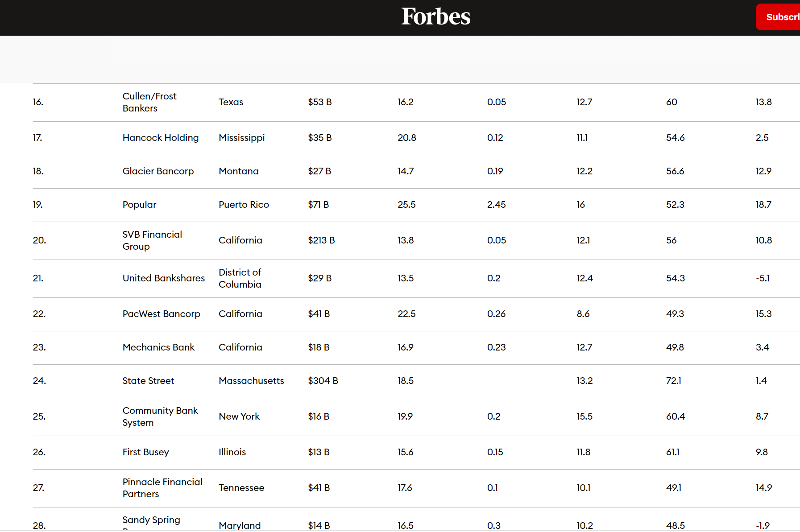The height and width of the screenshot is (532, 800).
Task: Select SVB Financial Group row name
Action: (x=152, y=240)
